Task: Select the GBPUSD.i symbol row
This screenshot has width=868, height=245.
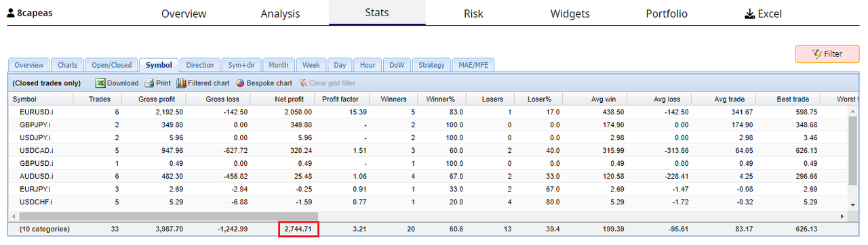Action: coord(429,164)
